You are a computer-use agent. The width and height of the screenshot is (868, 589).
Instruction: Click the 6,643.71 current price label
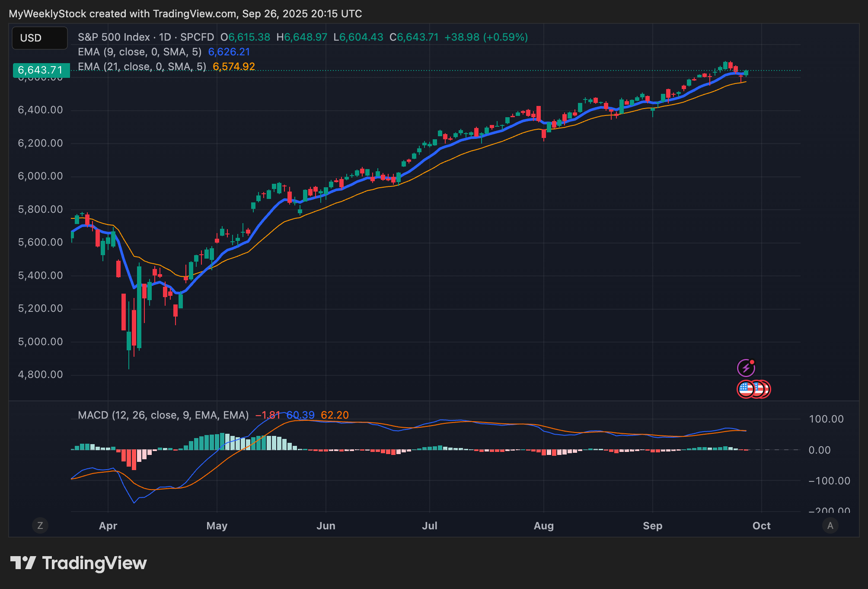(40, 70)
